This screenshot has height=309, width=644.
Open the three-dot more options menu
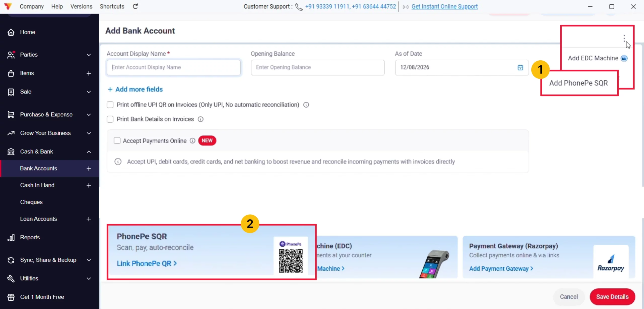pos(624,38)
